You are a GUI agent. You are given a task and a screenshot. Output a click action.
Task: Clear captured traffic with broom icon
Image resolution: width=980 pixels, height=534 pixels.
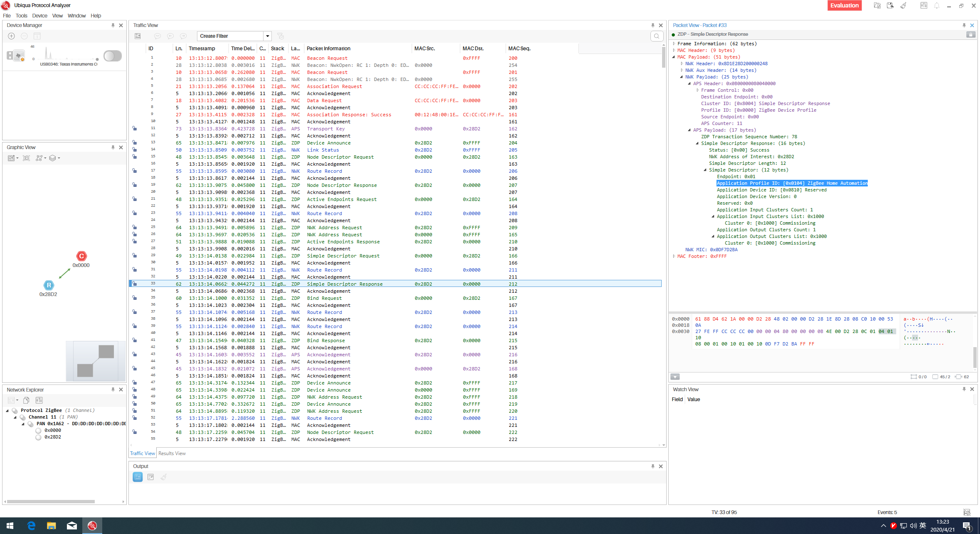click(x=903, y=6)
